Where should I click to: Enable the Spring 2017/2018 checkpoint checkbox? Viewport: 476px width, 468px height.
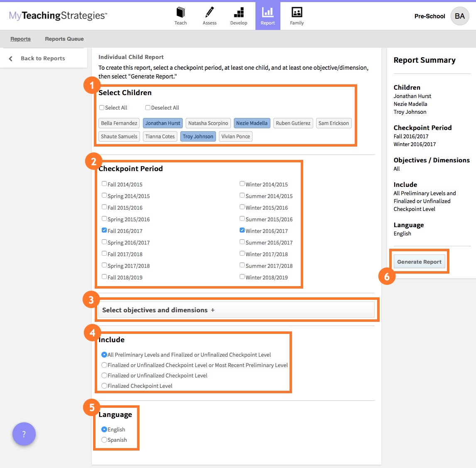pyautogui.click(x=104, y=265)
